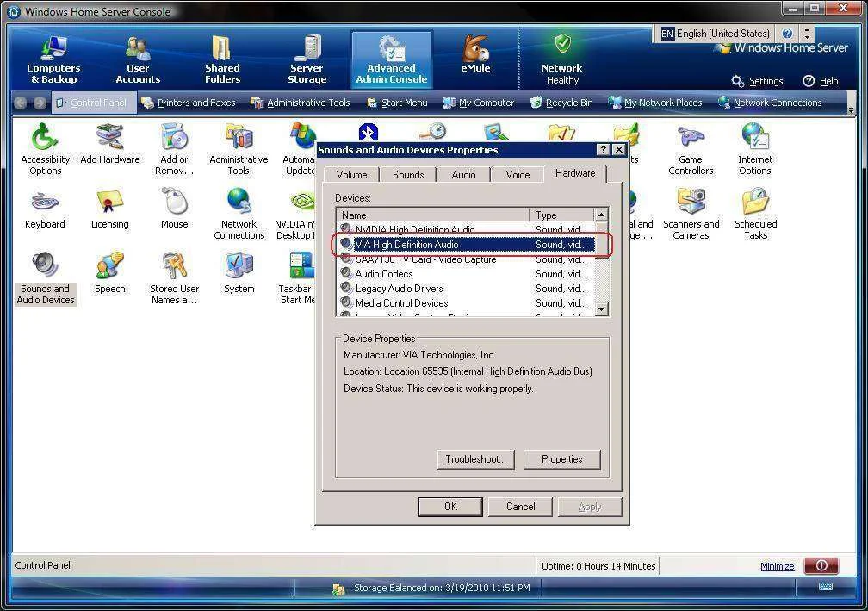Switch to the Voice tab
Image resolution: width=868 pixels, height=611 pixels.
coord(518,174)
